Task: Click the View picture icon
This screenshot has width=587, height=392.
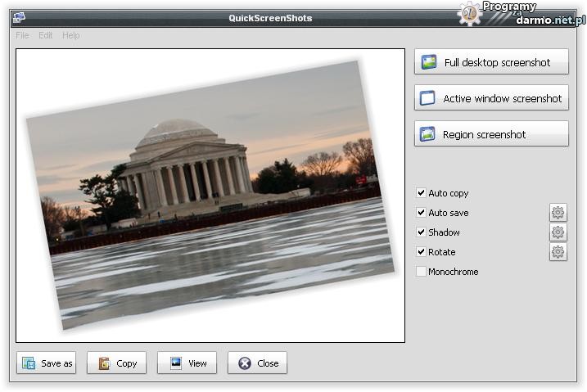Action: coord(175,363)
